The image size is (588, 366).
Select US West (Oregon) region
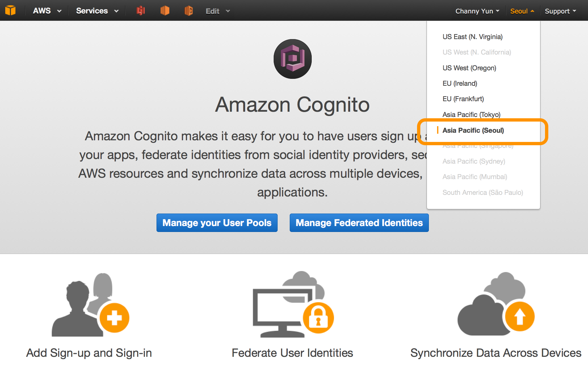point(469,68)
